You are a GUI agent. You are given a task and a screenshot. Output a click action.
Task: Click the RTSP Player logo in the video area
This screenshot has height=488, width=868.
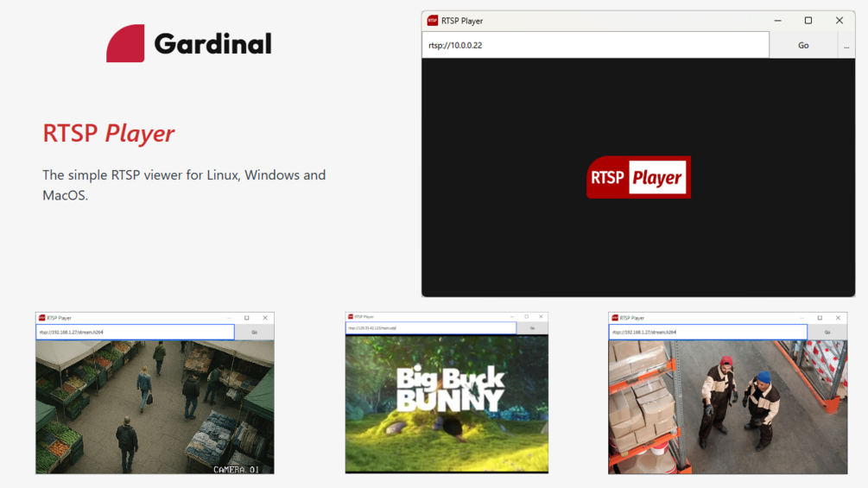(638, 177)
